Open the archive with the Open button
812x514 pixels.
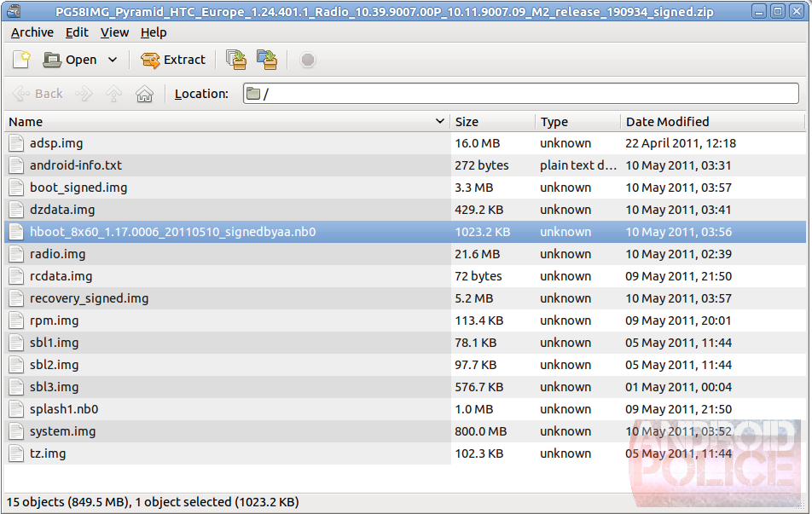point(71,60)
